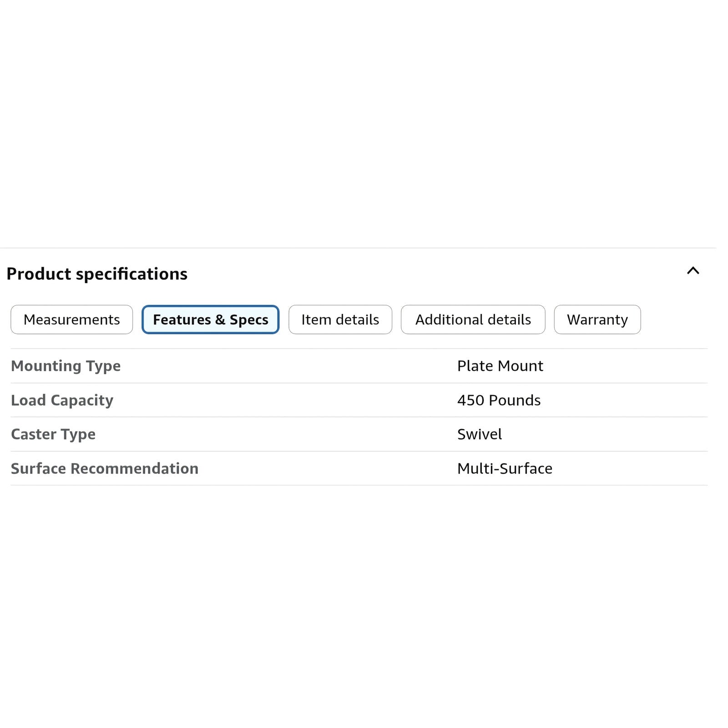Click the Swivel caster value

[x=480, y=434]
